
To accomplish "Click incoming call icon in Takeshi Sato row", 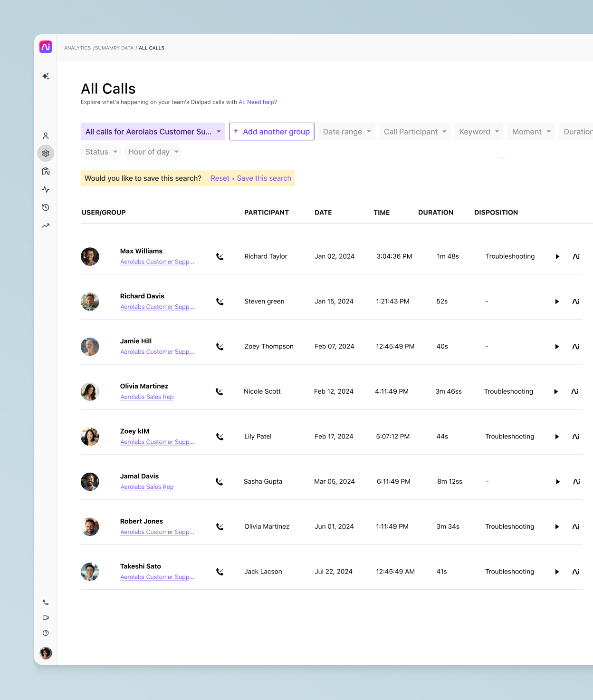I will 220,572.
